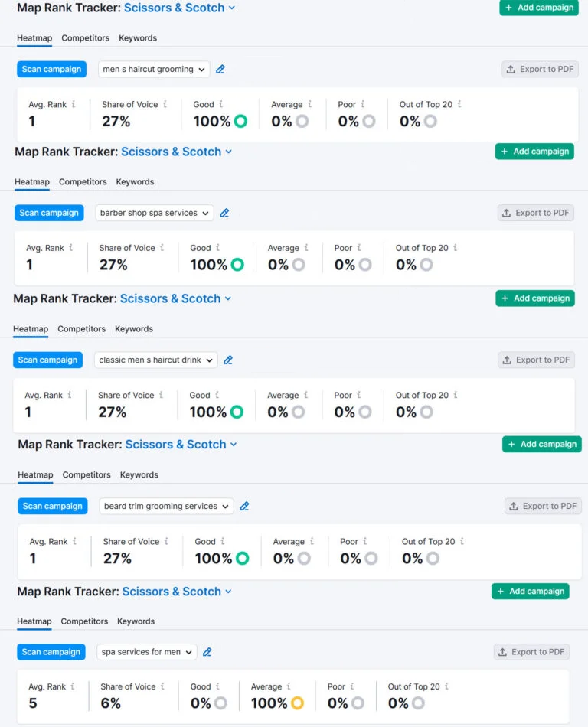
Task: Select the bottom Heatmap tab
Action: (34, 621)
